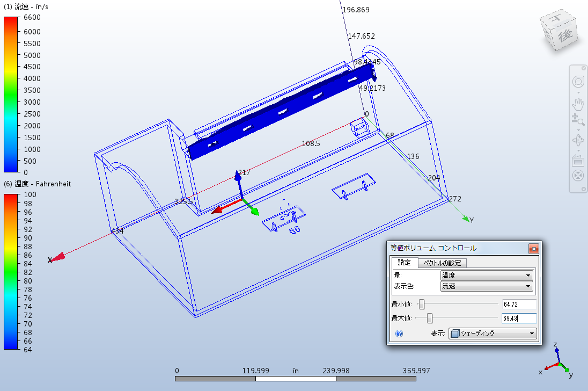
Task: Close the navigation bar with small X
Action: point(584,68)
